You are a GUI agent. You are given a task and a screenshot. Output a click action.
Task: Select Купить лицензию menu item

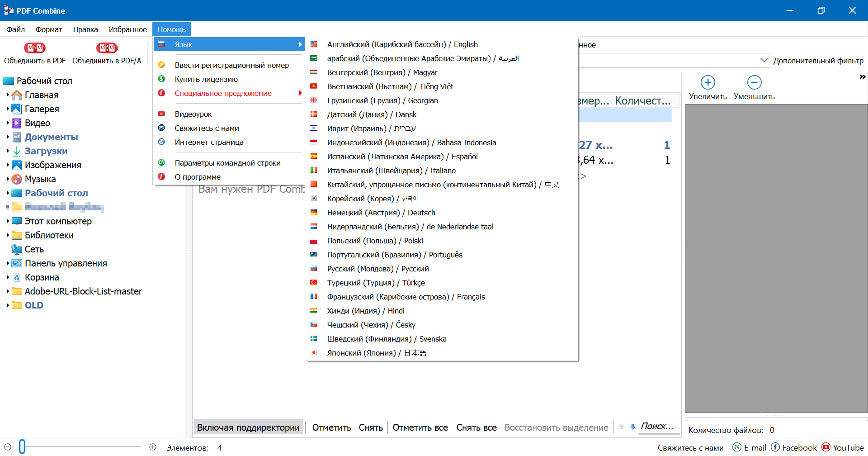coord(230,79)
